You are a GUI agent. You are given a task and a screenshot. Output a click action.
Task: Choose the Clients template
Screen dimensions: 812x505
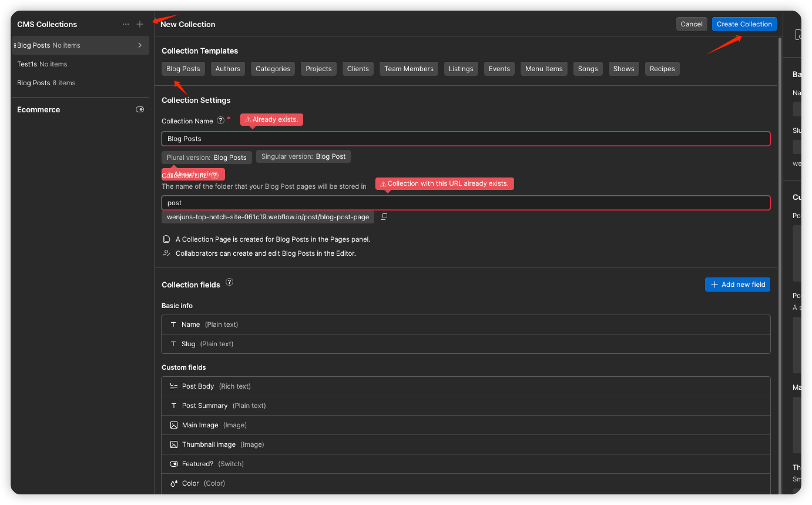(x=358, y=69)
